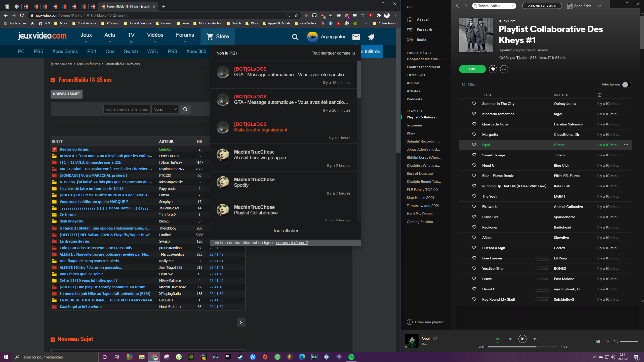Enable repeat in Spotify player

547,339
